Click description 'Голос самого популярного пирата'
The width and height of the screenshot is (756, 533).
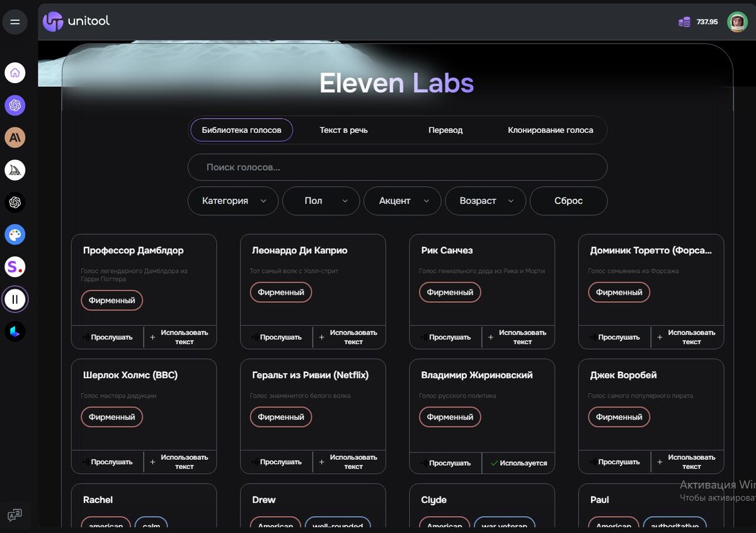pos(641,396)
